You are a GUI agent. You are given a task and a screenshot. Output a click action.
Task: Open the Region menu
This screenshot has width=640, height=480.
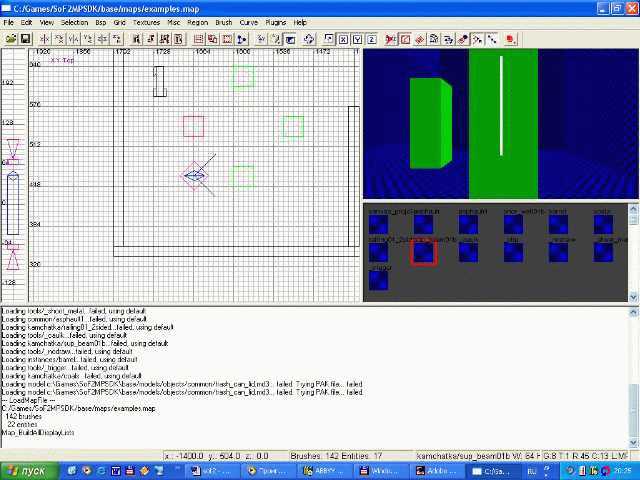click(x=198, y=22)
